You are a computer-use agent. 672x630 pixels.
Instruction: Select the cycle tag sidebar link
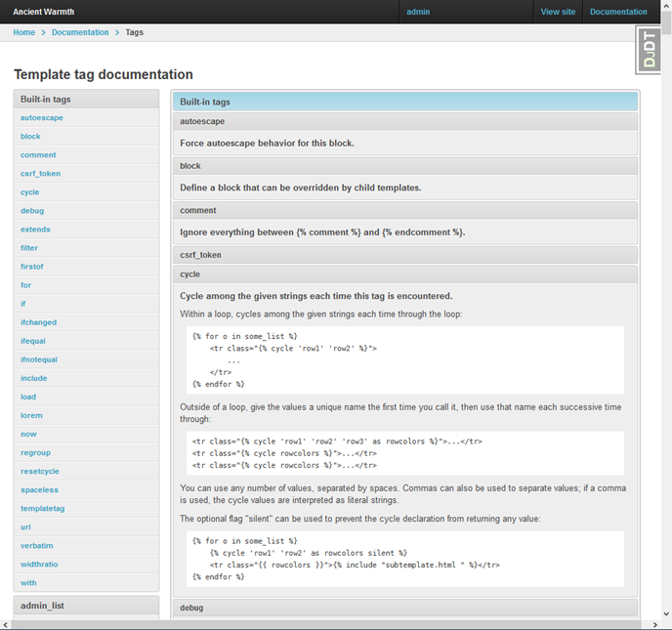pos(29,192)
